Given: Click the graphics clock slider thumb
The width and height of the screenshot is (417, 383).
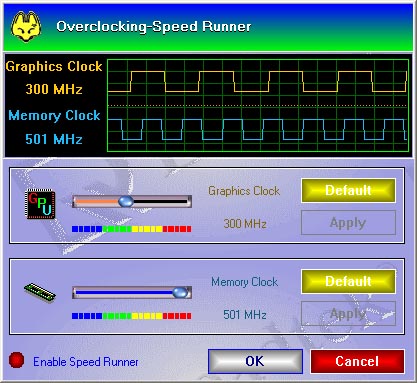Looking at the screenshot, I should pos(126,201).
